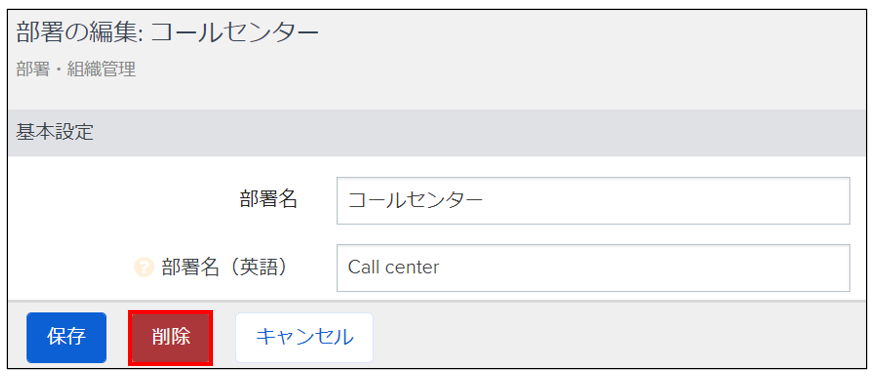Click empty space in the footer action bar
877x378 pixels.
[615, 337]
